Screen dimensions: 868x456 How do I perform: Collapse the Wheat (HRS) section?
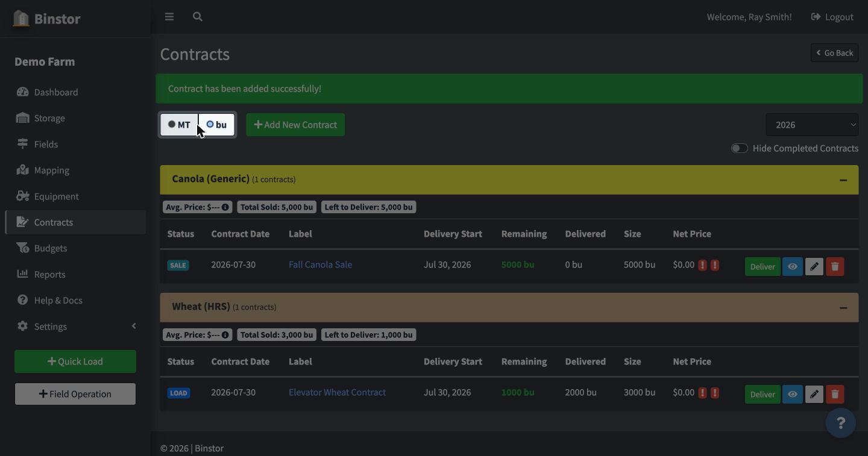click(843, 308)
